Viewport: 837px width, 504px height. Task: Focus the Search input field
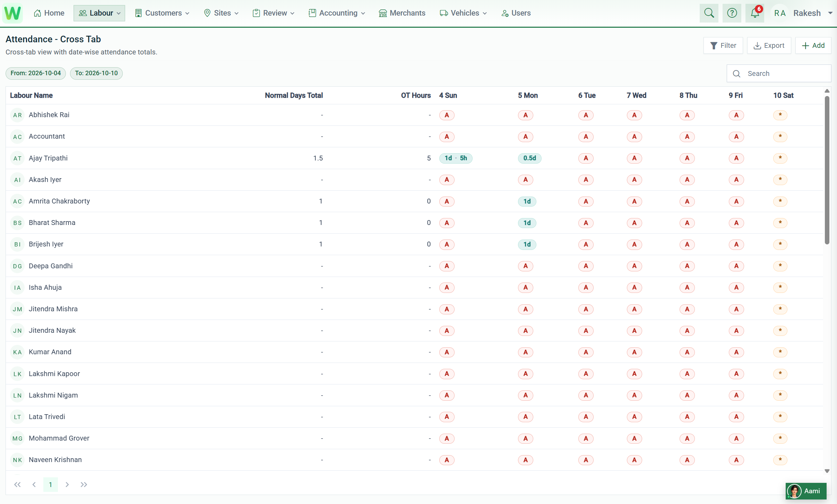click(779, 73)
